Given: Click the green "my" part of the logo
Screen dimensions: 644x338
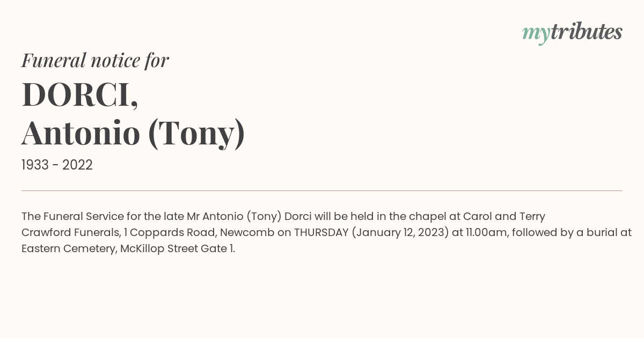Looking at the screenshot, I should [x=536, y=34].
